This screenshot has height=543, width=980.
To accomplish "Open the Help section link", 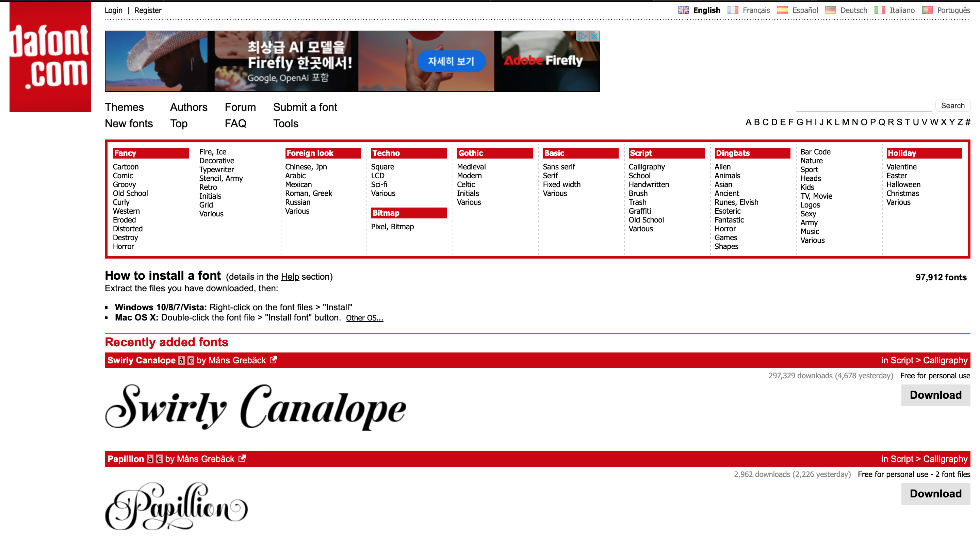I will [x=290, y=277].
